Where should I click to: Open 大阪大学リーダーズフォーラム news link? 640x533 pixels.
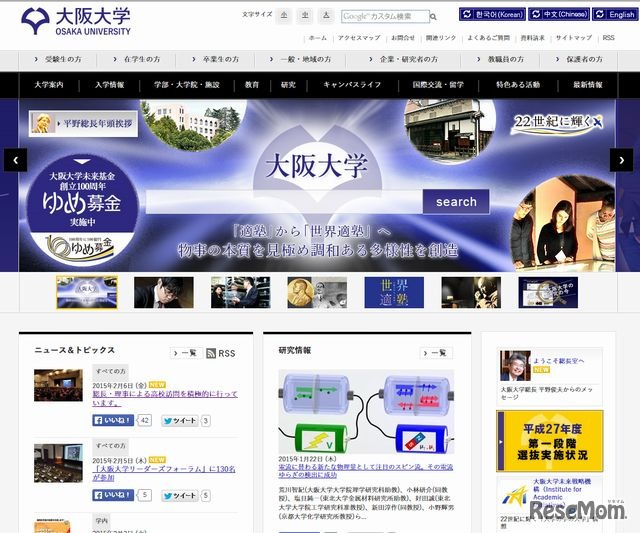(x=164, y=473)
